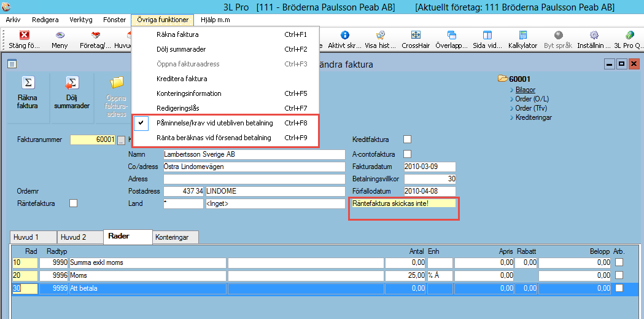Close the Övriga funktioner menu header
The height and width of the screenshot is (319, 644).
(x=163, y=20)
